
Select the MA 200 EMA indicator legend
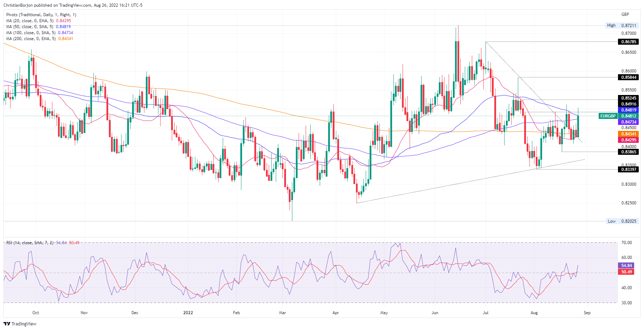pos(40,39)
